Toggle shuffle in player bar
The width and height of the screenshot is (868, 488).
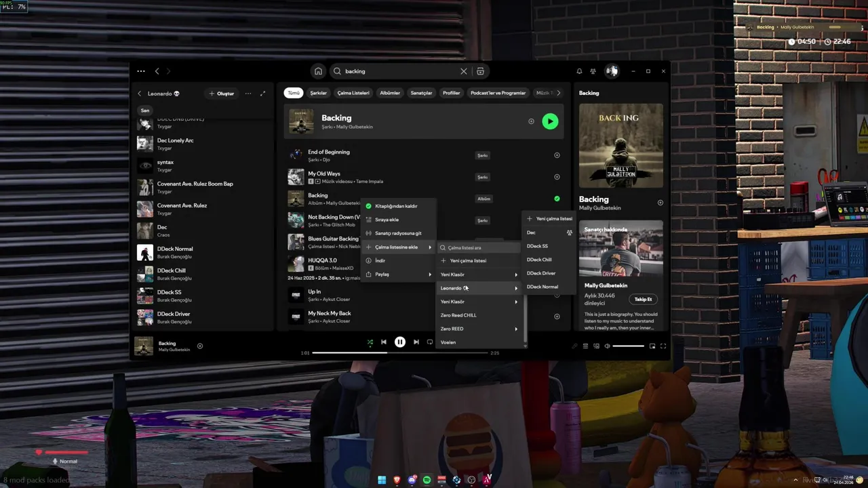coord(370,342)
